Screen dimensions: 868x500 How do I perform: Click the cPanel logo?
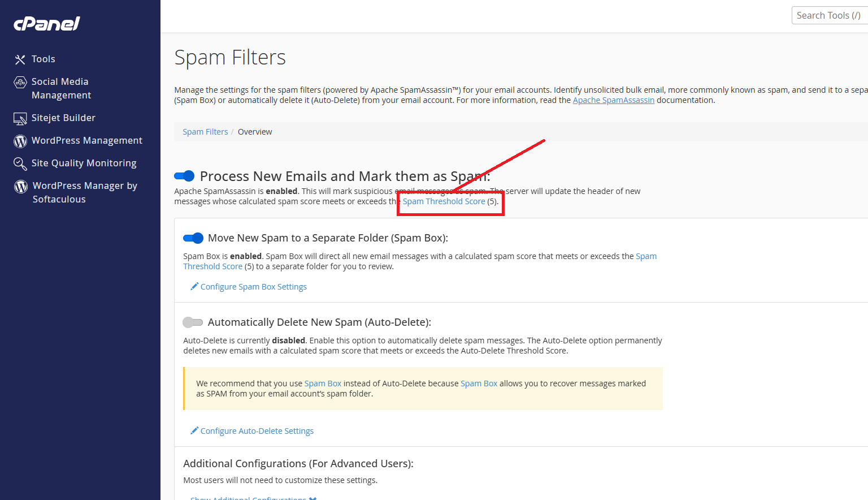[46, 23]
